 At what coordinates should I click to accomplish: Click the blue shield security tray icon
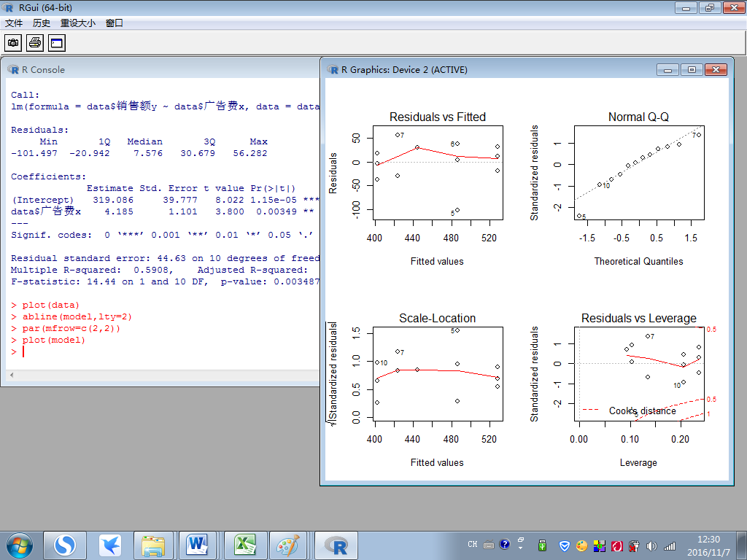tap(565, 545)
